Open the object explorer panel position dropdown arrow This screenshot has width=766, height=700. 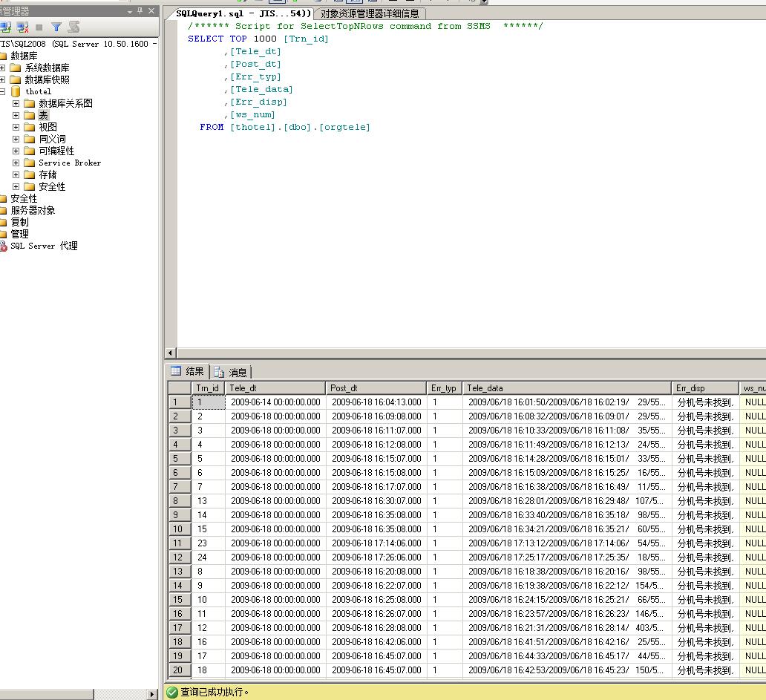129,11
